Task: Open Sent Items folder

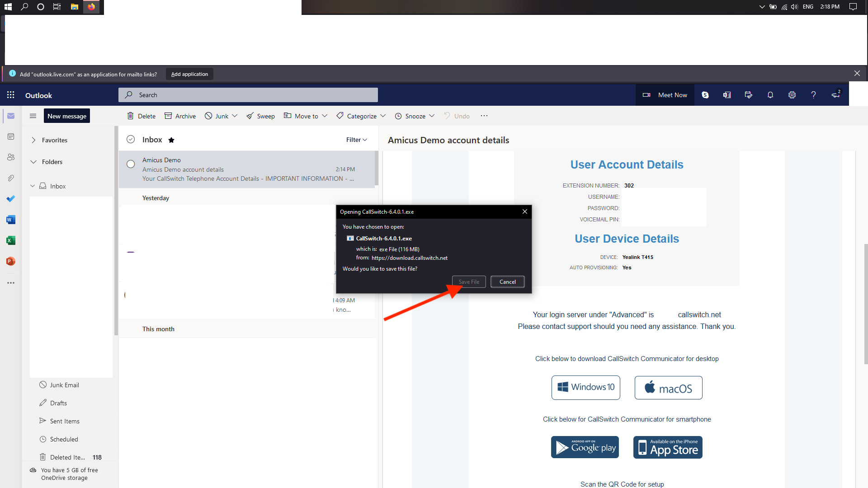Action: [65, 421]
